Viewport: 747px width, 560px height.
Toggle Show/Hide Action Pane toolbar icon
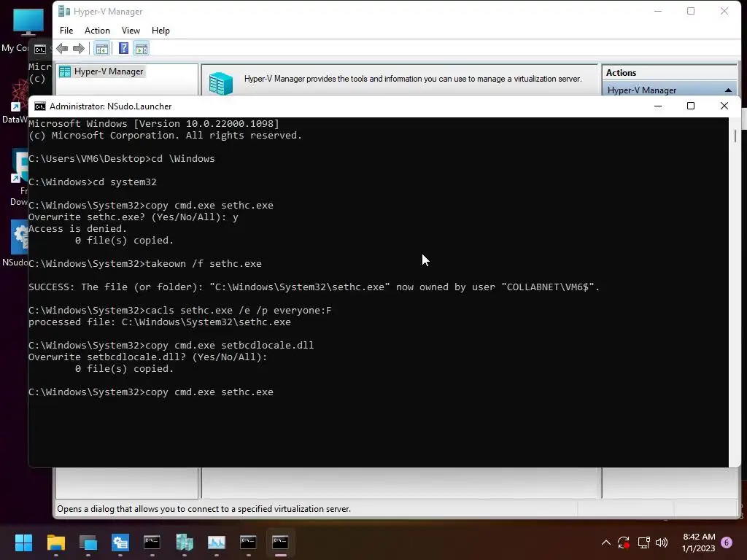pyautogui.click(x=142, y=48)
